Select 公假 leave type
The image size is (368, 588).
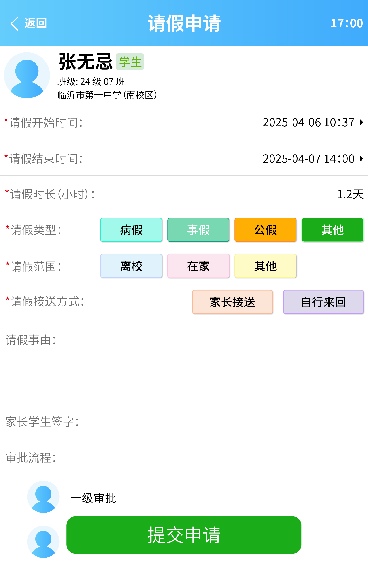tap(265, 230)
